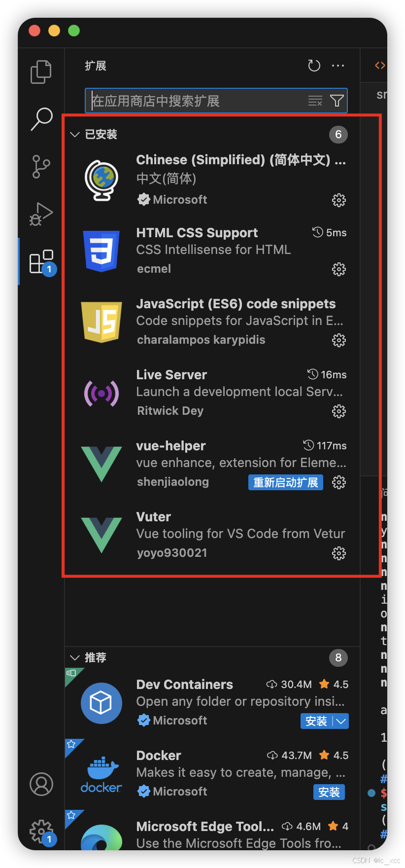Open the extensions panel more actions menu
Image resolution: width=405 pixels, height=868 pixels.
tap(338, 66)
